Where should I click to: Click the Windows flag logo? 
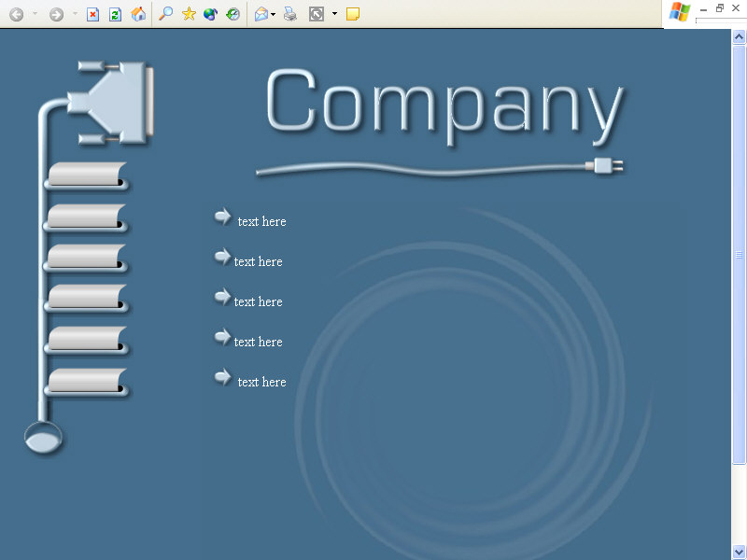(x=680, y=11)
